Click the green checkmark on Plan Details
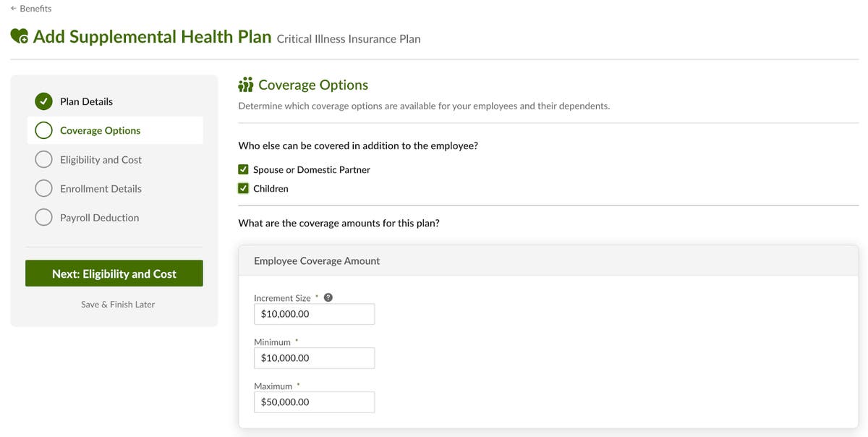 pyautogui.click(x=43, y=101)
